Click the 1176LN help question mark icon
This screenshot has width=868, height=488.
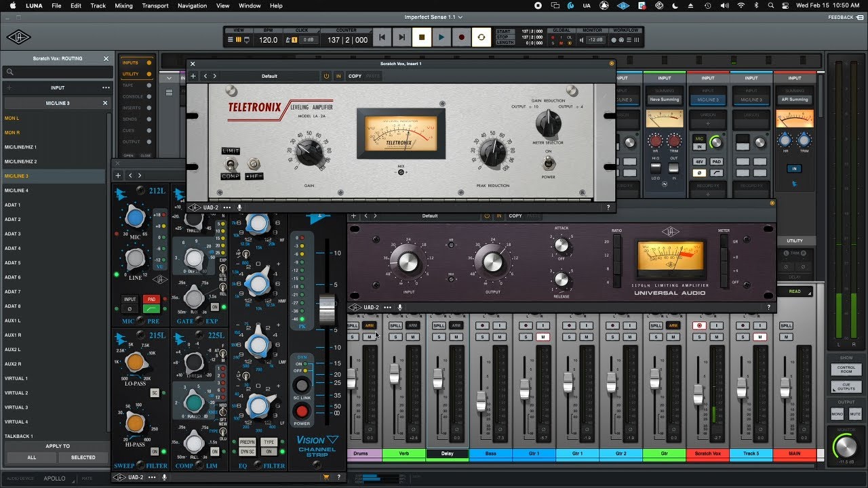pyautogui.click(x=768, y=307)
